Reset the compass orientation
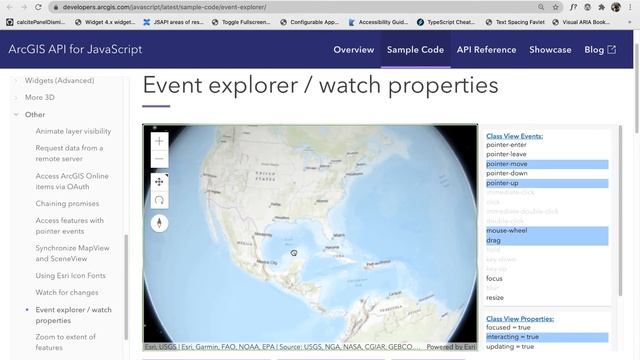640x360 pixels. pos(159,223)
